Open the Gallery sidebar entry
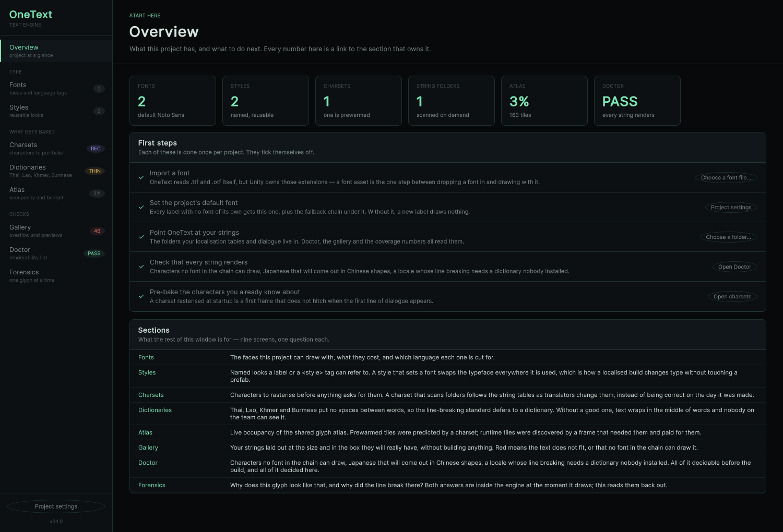Image resolution: width=783 pixels, height=532 pixels. point(56,231)
